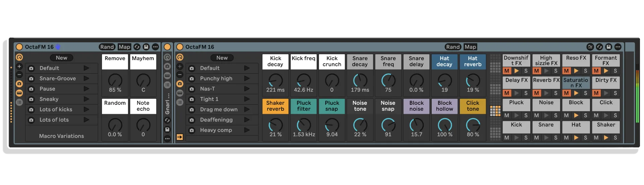Select the highlighted orange pad overview section
This screenshot has width=644, height=185.
click(x=495, y=111)
